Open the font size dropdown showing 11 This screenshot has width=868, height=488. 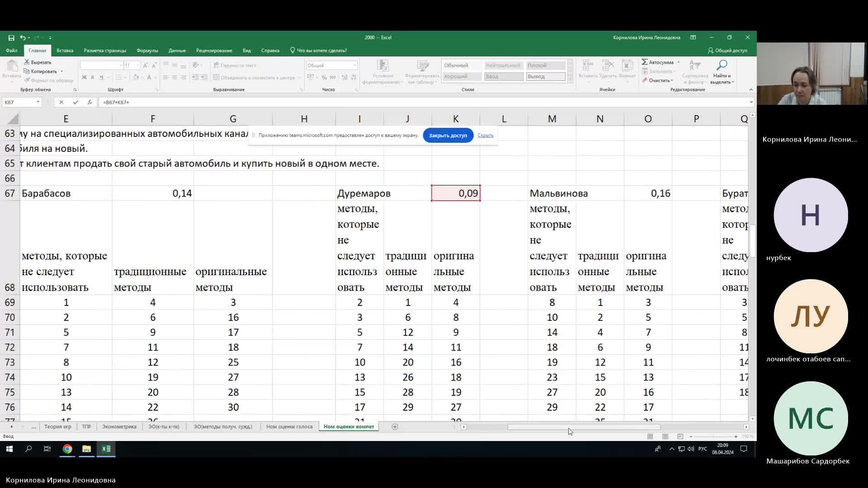138,66
